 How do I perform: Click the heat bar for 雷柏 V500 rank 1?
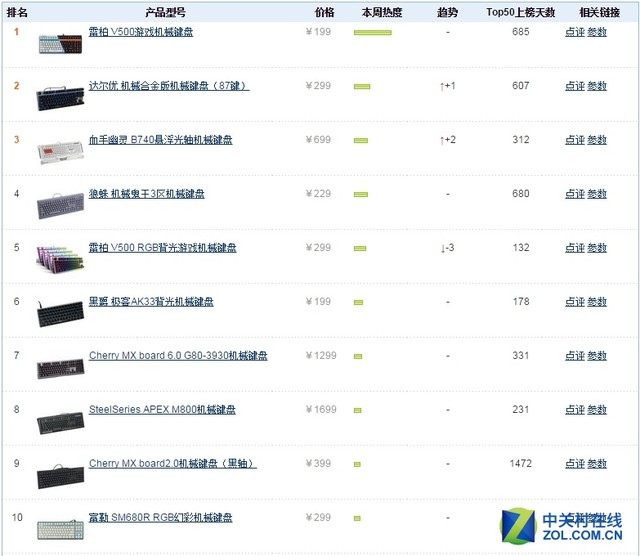(x=373, y=33)
